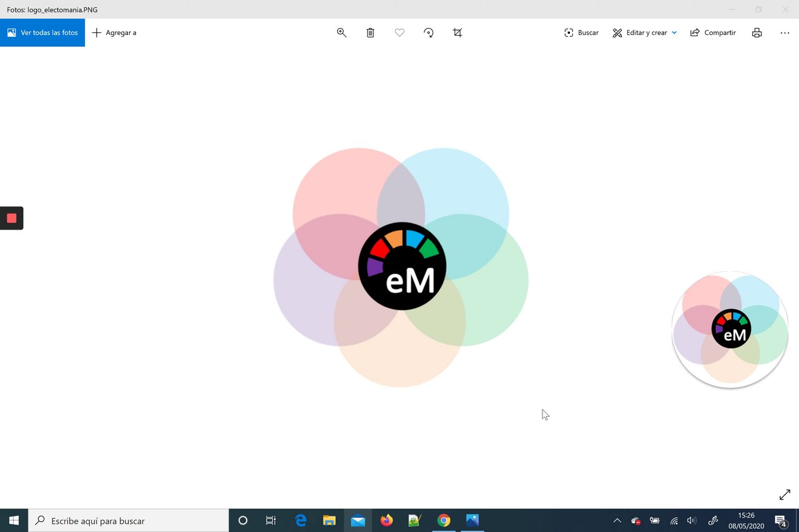Enter fullscreen with the diagonal arrows icon
Viewport: 799px width, 532px height.
click(785, 495)
